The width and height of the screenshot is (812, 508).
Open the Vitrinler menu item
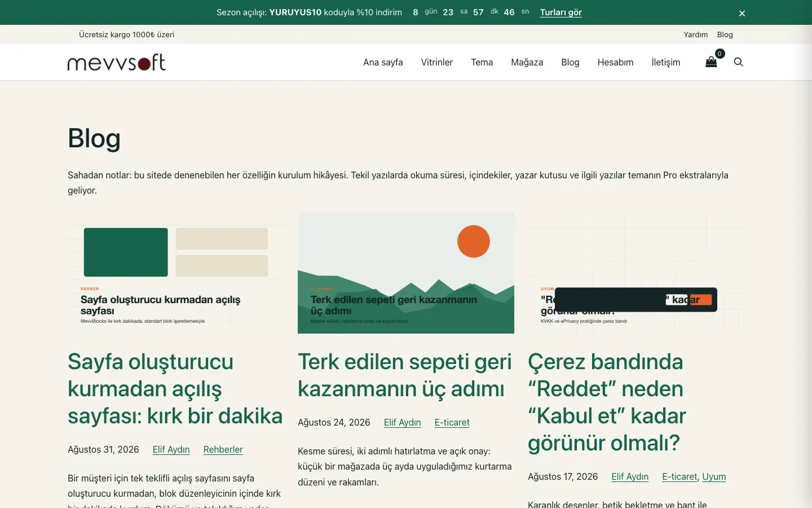click(x=437, y=62)
